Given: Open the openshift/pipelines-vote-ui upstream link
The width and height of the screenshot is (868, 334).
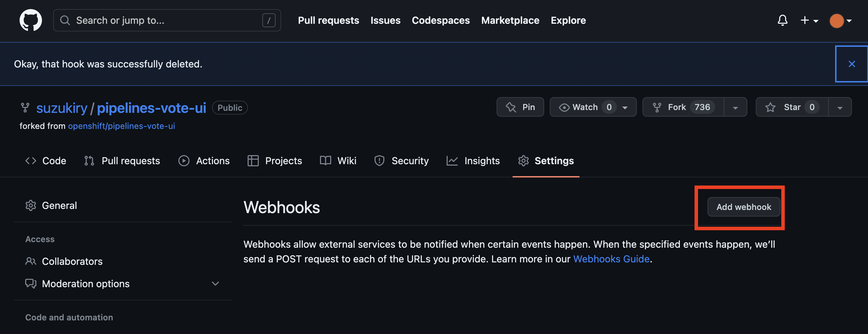Looking at the screenshot, I should (x=121, y=126).
